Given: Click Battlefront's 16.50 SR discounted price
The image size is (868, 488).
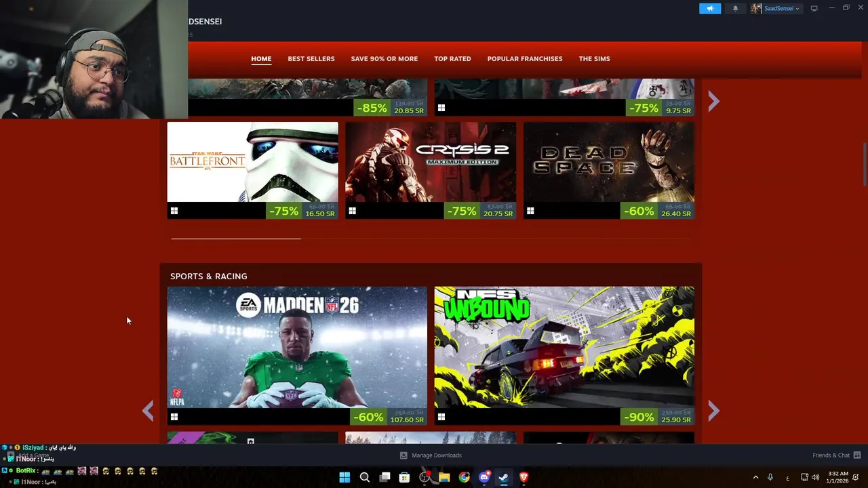Looking at the screenshot, I should (320, 213).
